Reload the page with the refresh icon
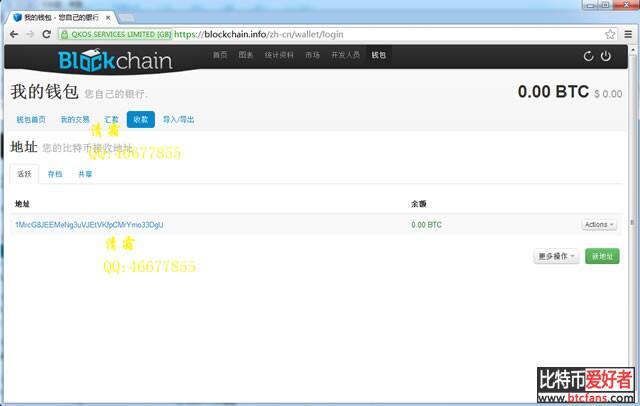This screenshot has height=406, width=640. [x=47, y=34]
